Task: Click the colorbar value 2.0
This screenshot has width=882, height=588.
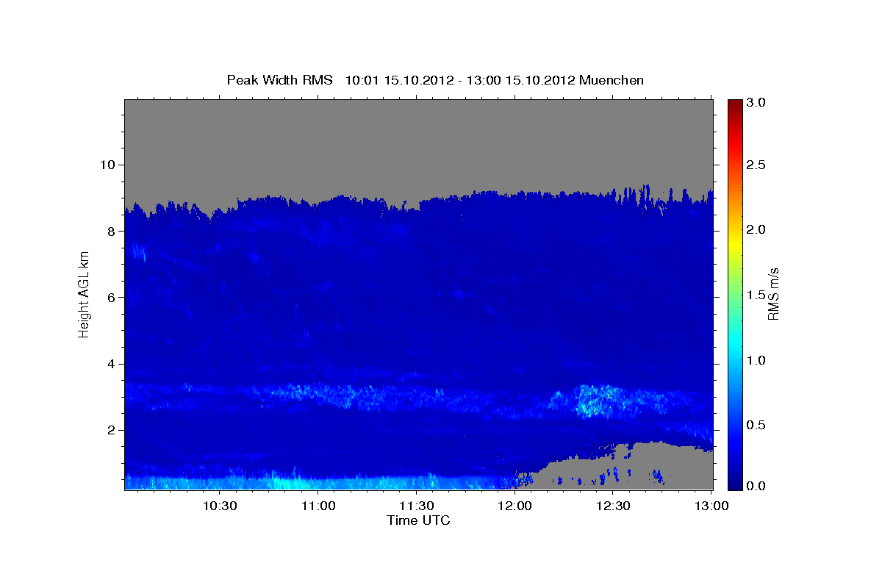Action: 757,229
